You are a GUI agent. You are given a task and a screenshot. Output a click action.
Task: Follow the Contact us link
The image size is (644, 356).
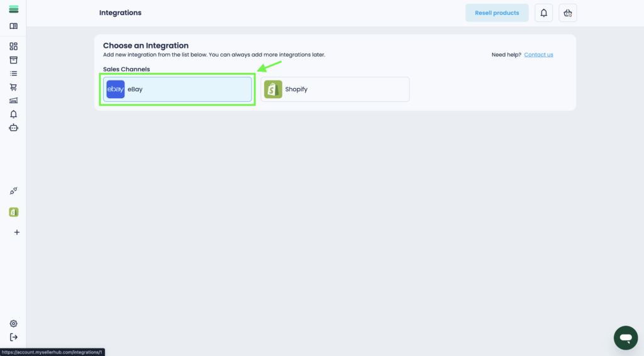pos(538,55)
